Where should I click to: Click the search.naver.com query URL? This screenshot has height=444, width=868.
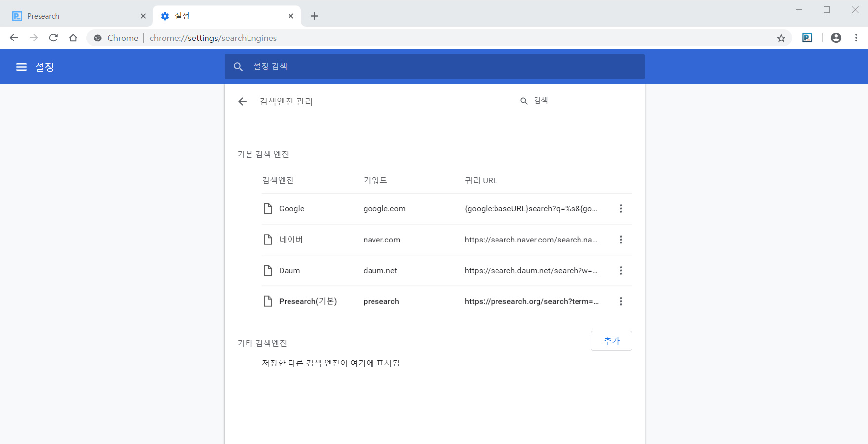pos(531,240)
